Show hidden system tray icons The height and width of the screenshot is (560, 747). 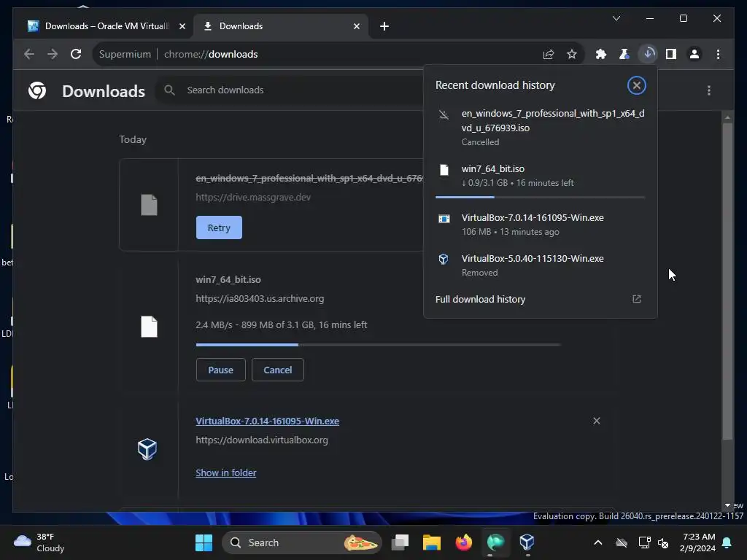598,542
